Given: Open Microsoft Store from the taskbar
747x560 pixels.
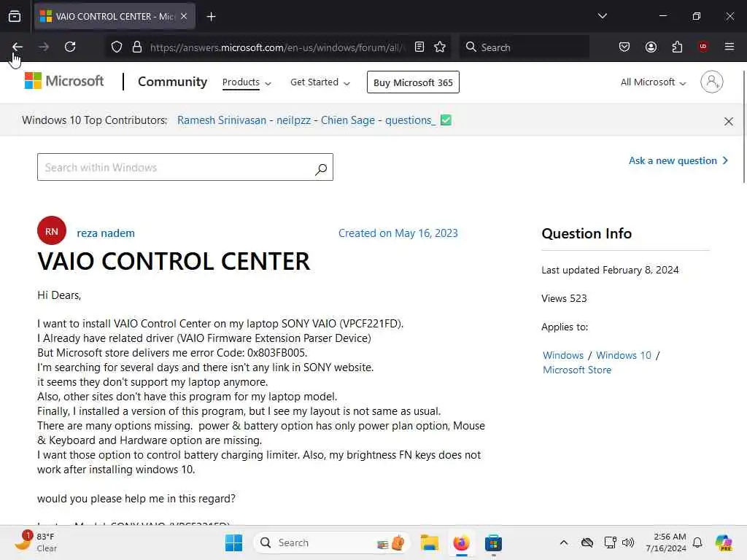Looking at the screenshot, I should click(493, 542).
